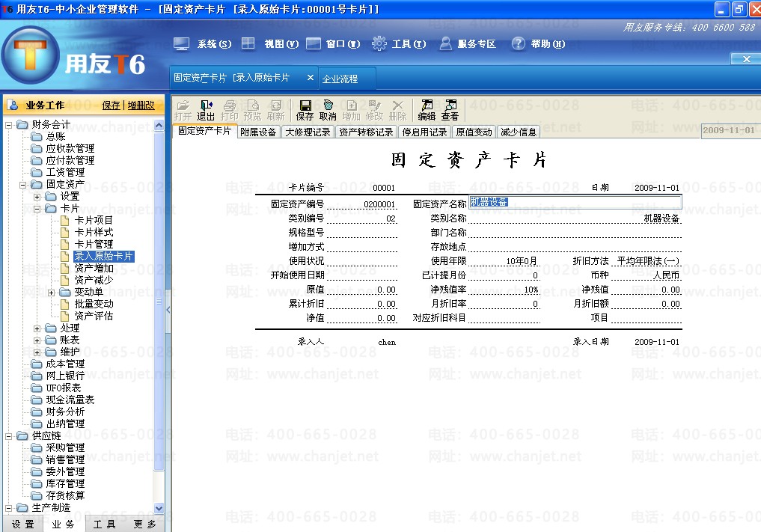
Task: Open 卡片管理 tree item
Action: [94, 244]
